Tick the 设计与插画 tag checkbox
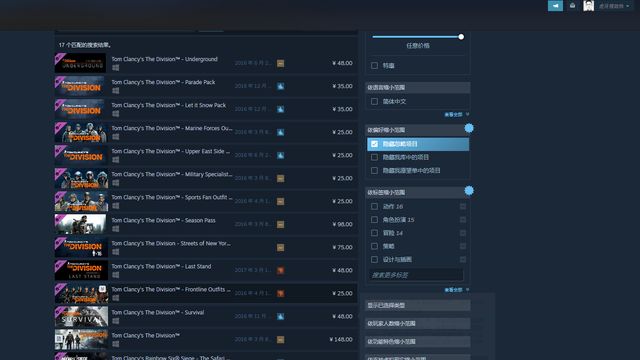Image resolution: width=640 pixels, height=360 pixels. 374,260
